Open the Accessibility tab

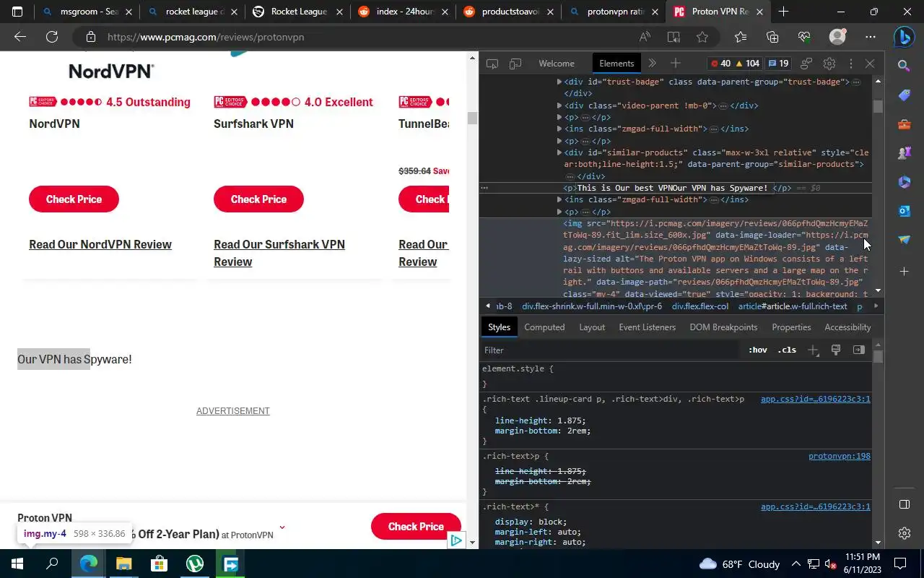[847, 327]
